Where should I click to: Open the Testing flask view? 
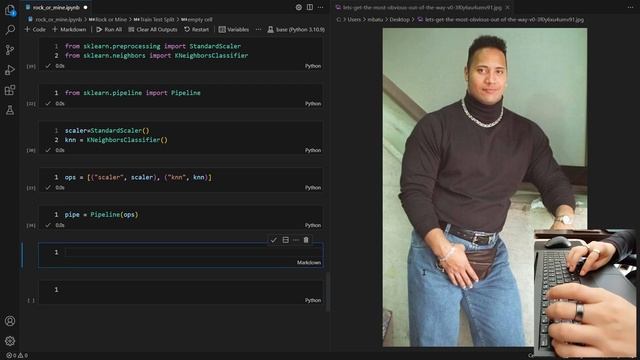(10, 110)
